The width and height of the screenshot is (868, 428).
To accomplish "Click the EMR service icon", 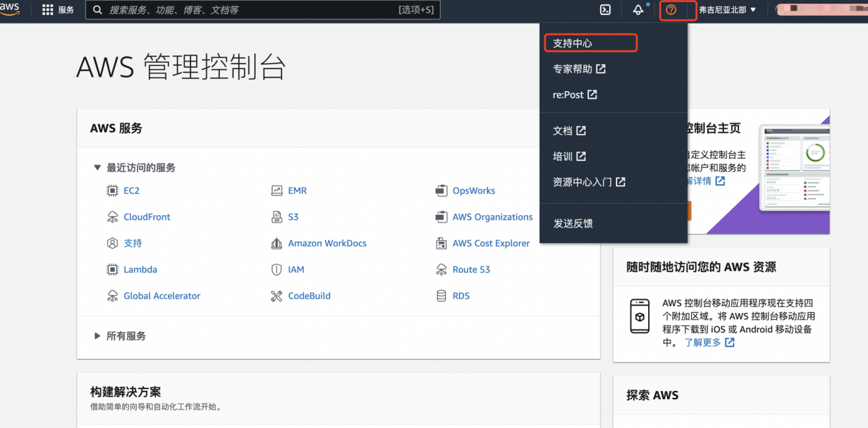I will point(277,191).
